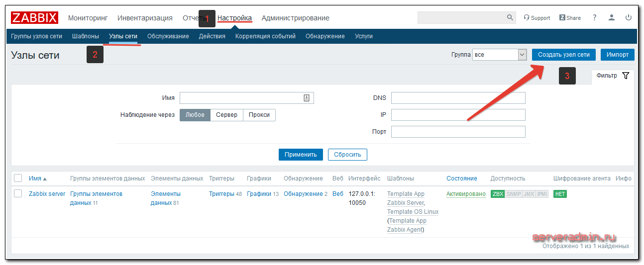
Task: Click the Сбросить filter button
Action: pyautogui.click(x=347, y=155)
